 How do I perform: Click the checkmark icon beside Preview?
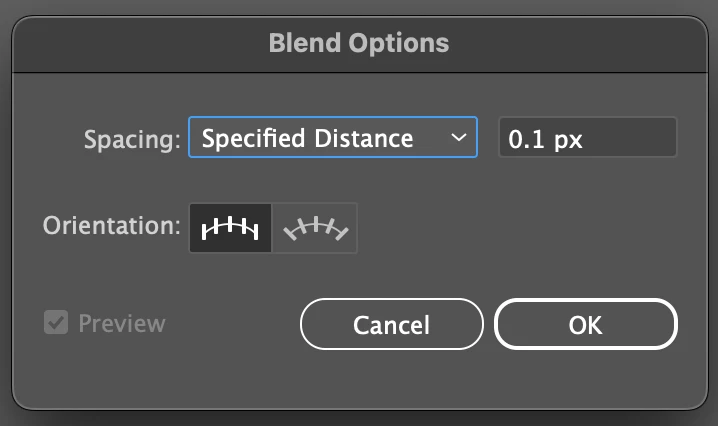[56, 323]
